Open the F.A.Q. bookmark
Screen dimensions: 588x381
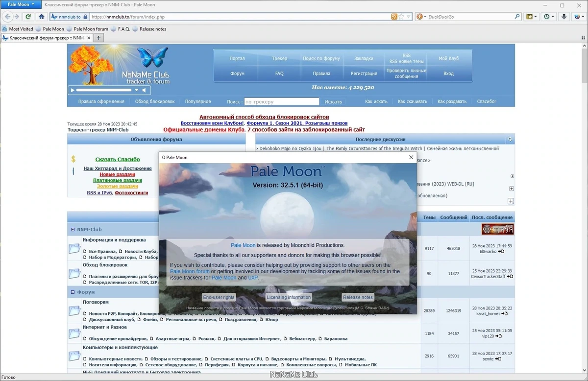pos(121,29)
